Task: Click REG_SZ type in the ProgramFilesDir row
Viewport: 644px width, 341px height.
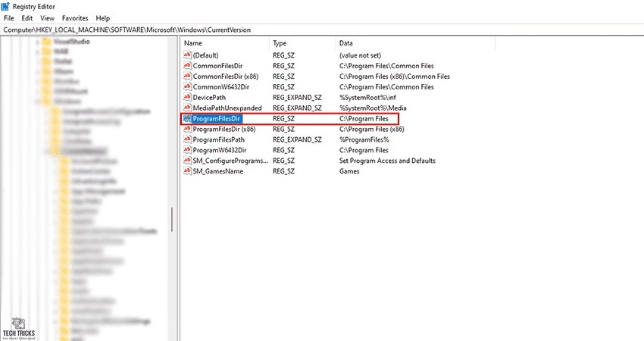Action: (x=284, y=119)
